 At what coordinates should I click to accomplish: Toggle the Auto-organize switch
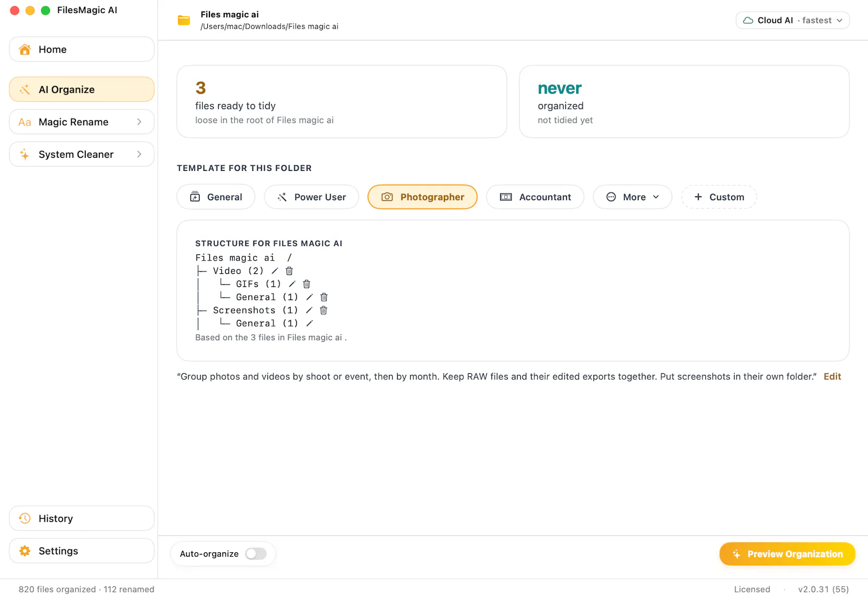256,554
